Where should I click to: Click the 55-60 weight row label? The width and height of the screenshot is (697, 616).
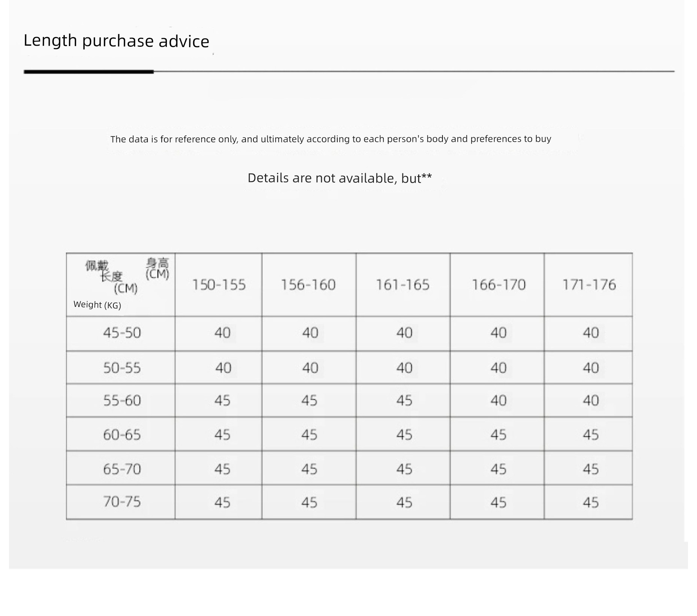122,401
